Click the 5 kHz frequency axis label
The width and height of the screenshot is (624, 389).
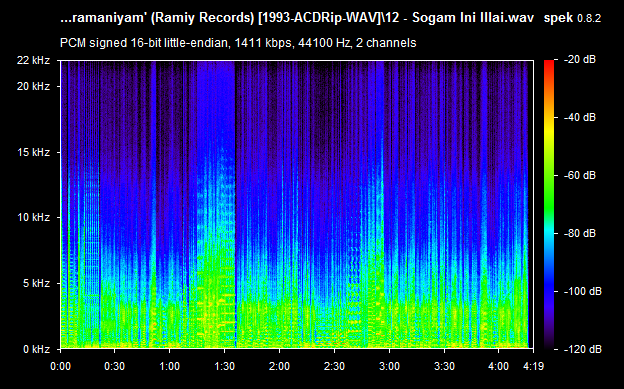click(36, 283)
